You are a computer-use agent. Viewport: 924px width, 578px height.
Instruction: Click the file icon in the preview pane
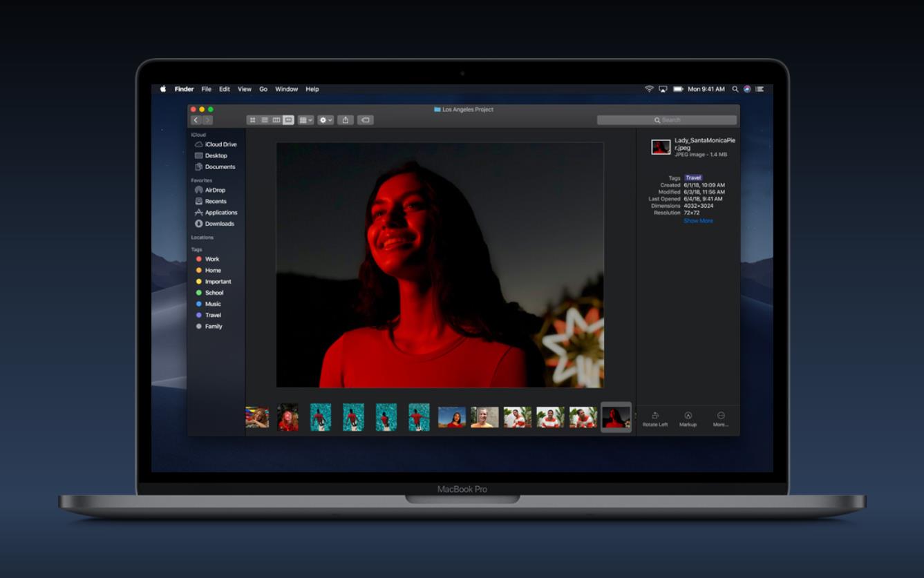[661, 147]
